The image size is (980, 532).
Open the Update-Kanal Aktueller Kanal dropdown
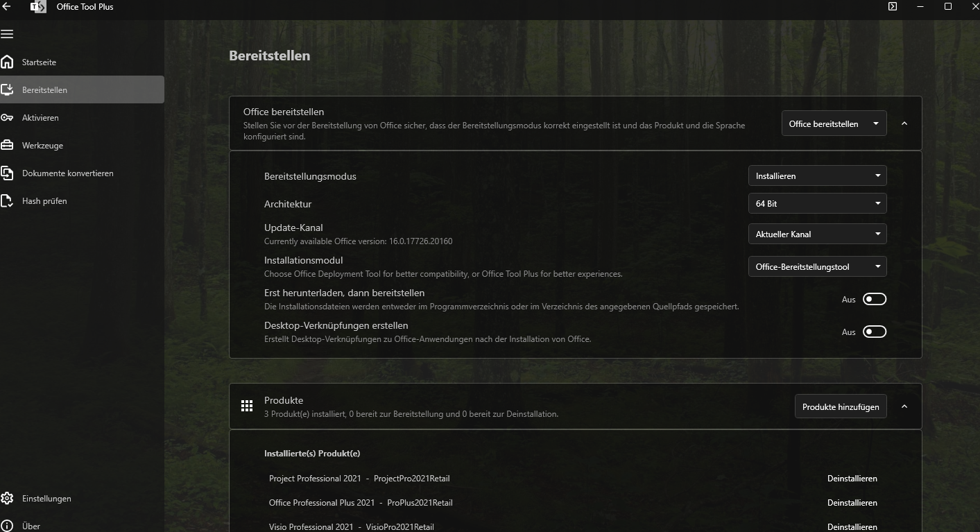817,234
